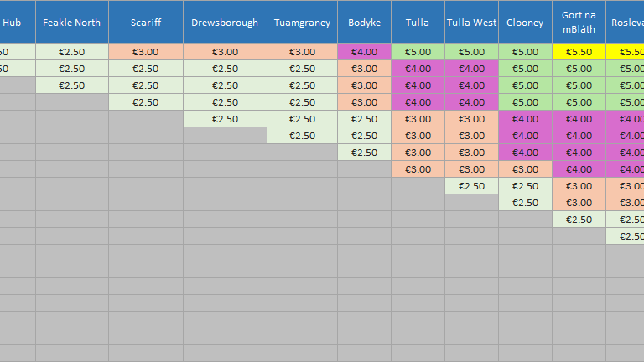The image size is (644, 362).
Task: Select the first-row €3.00 cell under Scariff
Action: [146, 52]
